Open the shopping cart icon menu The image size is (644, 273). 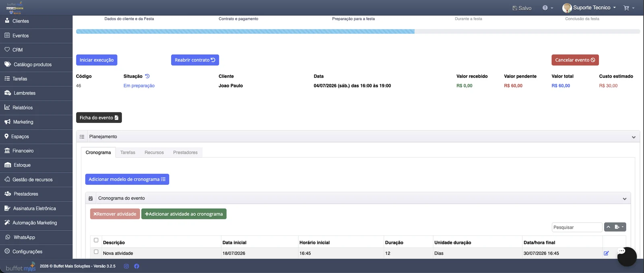pyautogui.click(x=629, y=8)
